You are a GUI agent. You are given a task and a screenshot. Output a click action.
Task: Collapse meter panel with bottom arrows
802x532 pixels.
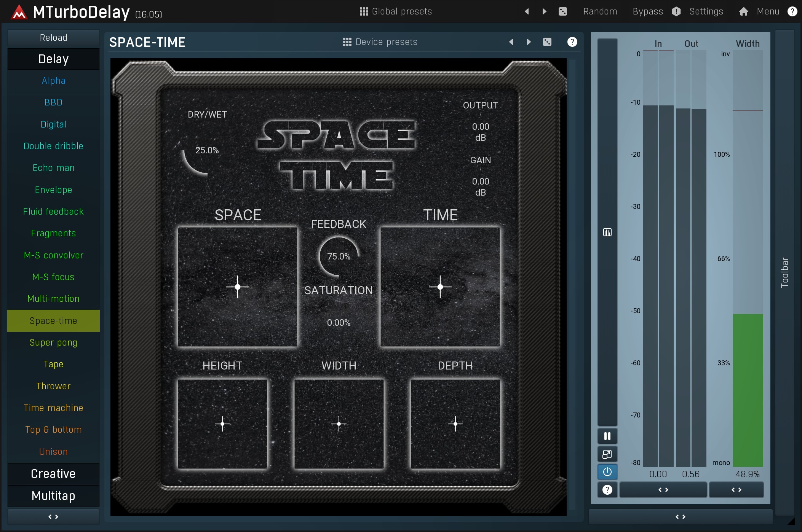[680, 517]
